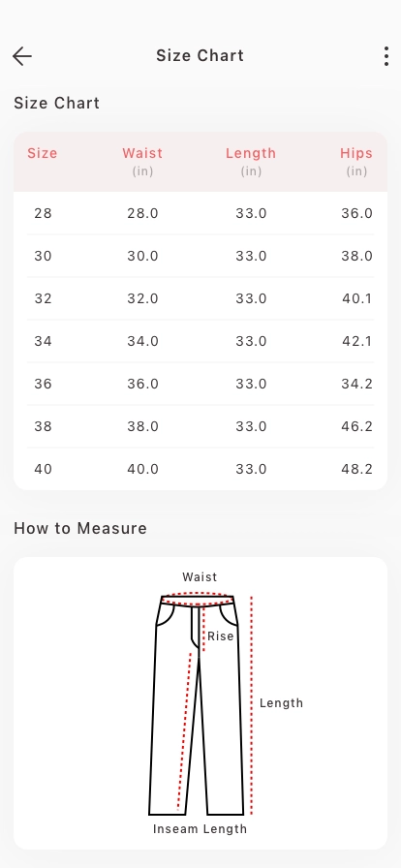This screenshot has height=868, width=401.
Task: Select the Size column header
Action: (x=42, y=153)
